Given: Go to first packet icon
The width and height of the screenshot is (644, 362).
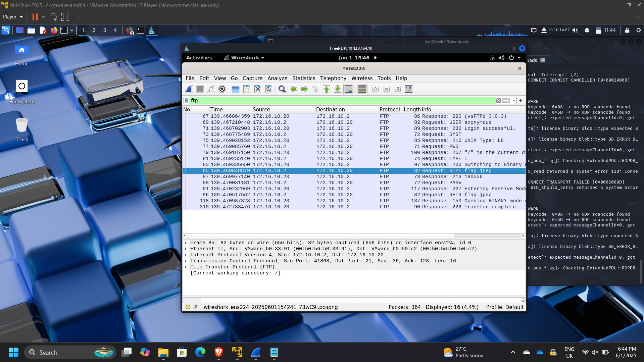Looking at the screenshot, I should [x=326, y=89].
